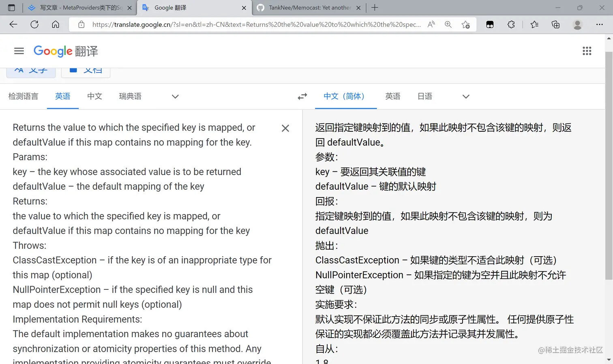
Task: Open browser collections
Action: [555, 24]
